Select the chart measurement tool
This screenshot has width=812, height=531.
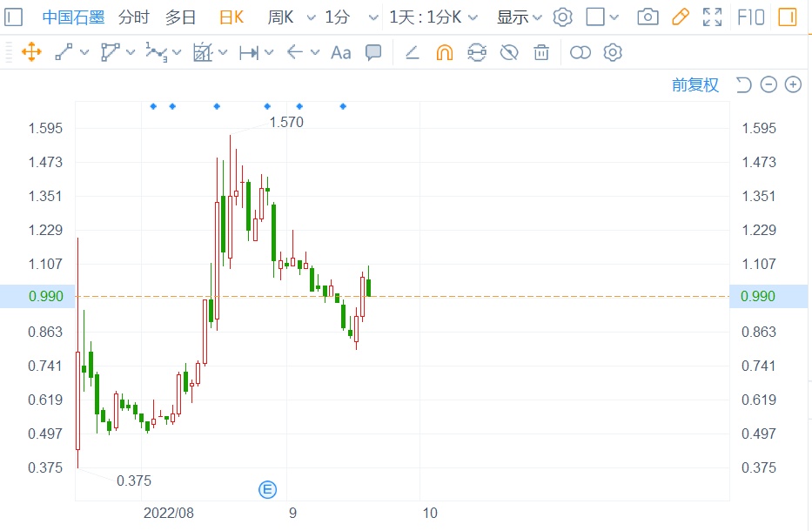coord(203,52)
